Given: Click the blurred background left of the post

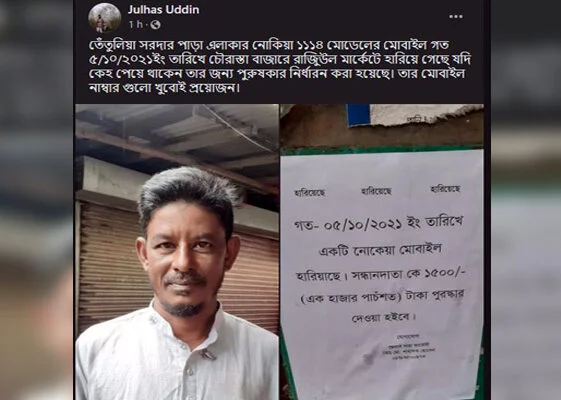Looking at the screenshot, I should (36, 200).
